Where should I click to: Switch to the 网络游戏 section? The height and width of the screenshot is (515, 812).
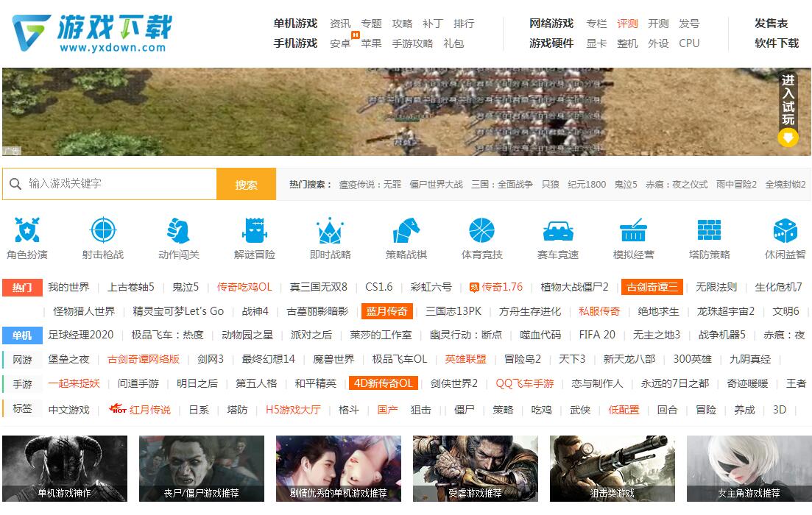coord(551,23)
